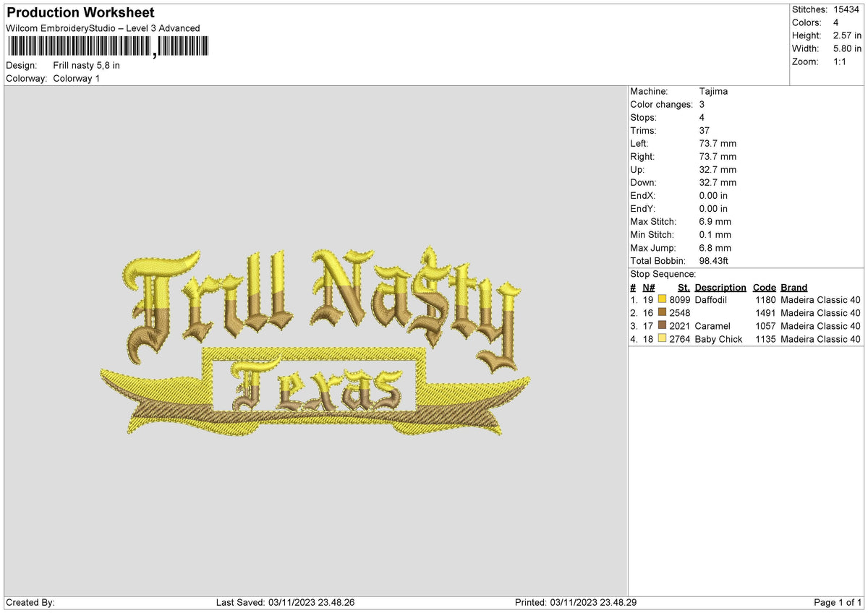Viewport: 868px width, 613px height.
Task: Click the 'Printed' timestamp in the footer
Action: tap(575, 603)
